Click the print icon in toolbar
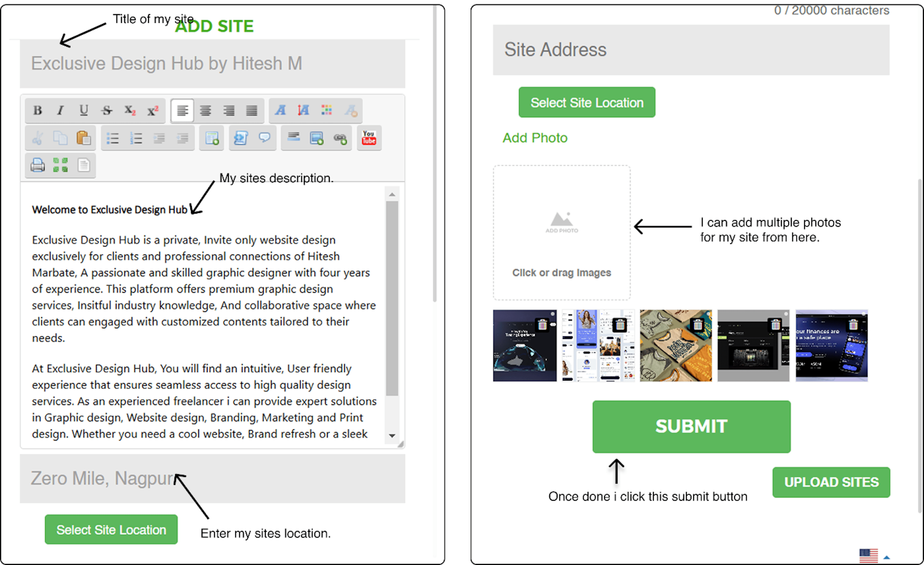 point(38,165)
